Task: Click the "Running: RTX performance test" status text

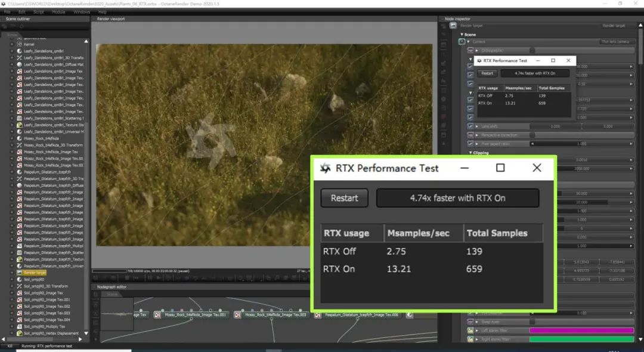Action: [47, 346]
